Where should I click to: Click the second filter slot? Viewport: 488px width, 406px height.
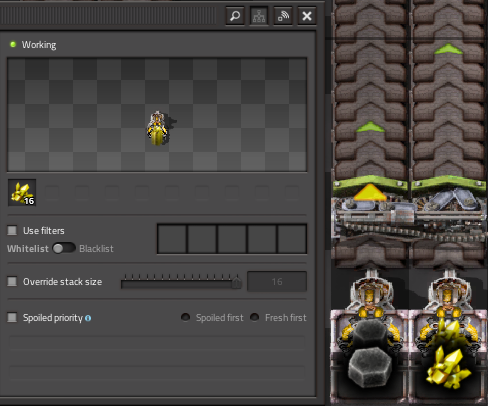202,239
